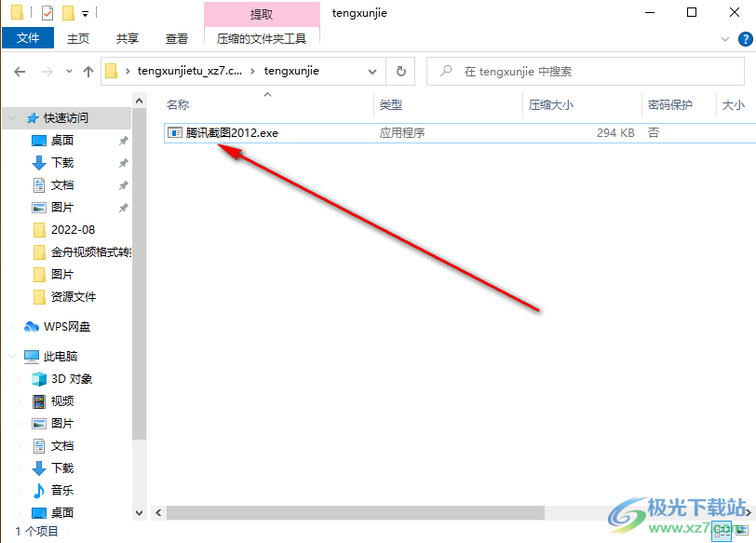Go up one folder level
Screen dimensions: 756x543
pos(88,72)
